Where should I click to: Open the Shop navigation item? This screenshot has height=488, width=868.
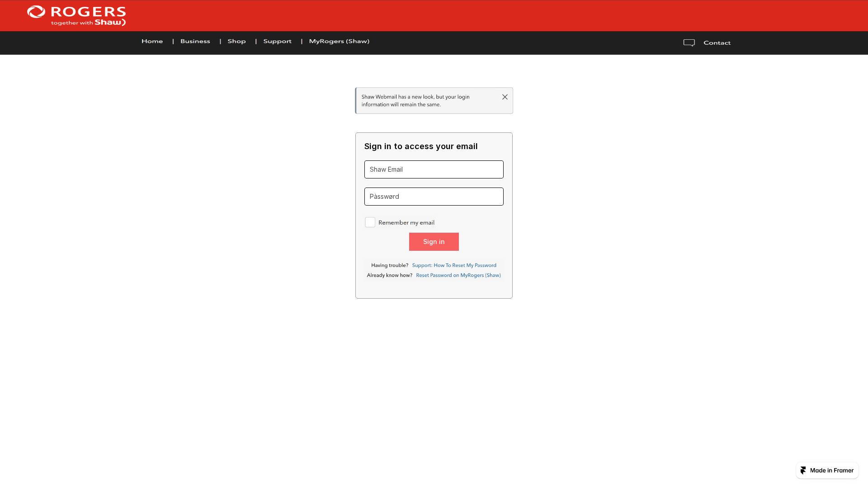coord(237,41)
